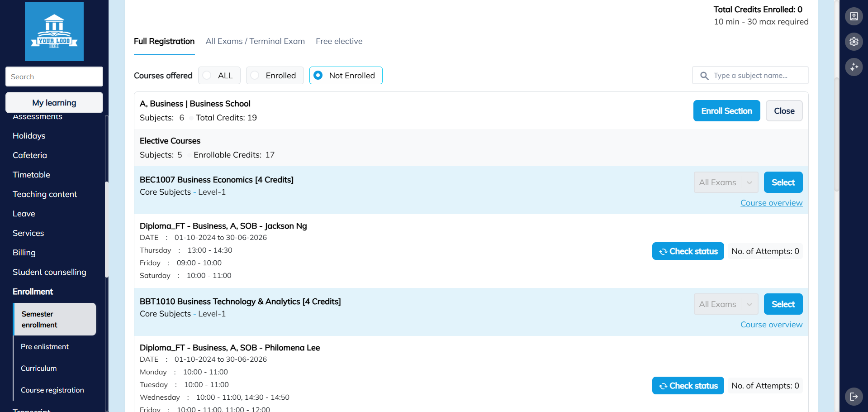This screenshot has width=868, height=412.
Task: Open the settings gear icon
Action: (x=854, y=42)
